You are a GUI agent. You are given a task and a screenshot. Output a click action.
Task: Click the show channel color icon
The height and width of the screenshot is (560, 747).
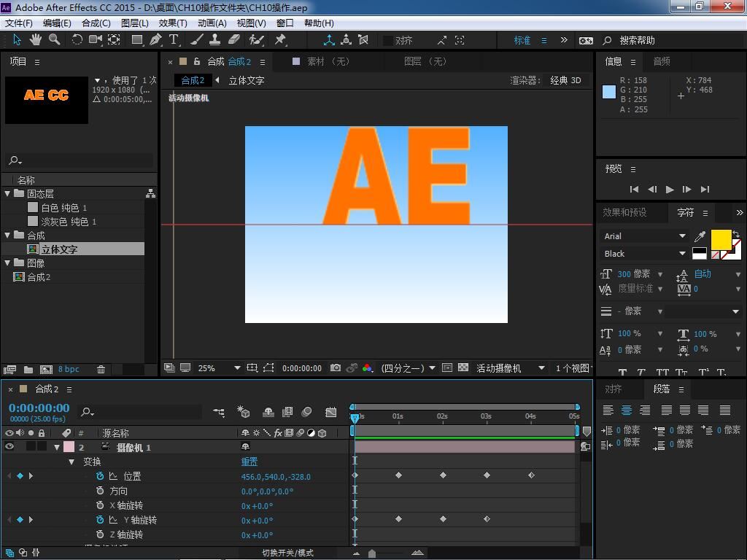[368, 368]
